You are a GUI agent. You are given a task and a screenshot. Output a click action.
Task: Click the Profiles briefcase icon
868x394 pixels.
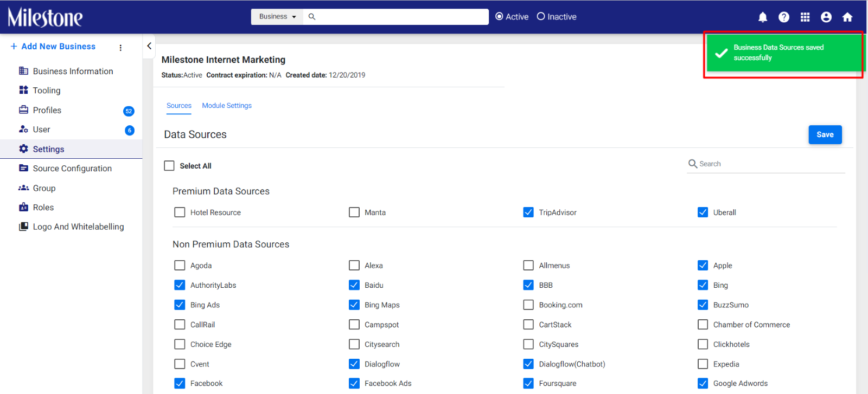tap(23, 109)
